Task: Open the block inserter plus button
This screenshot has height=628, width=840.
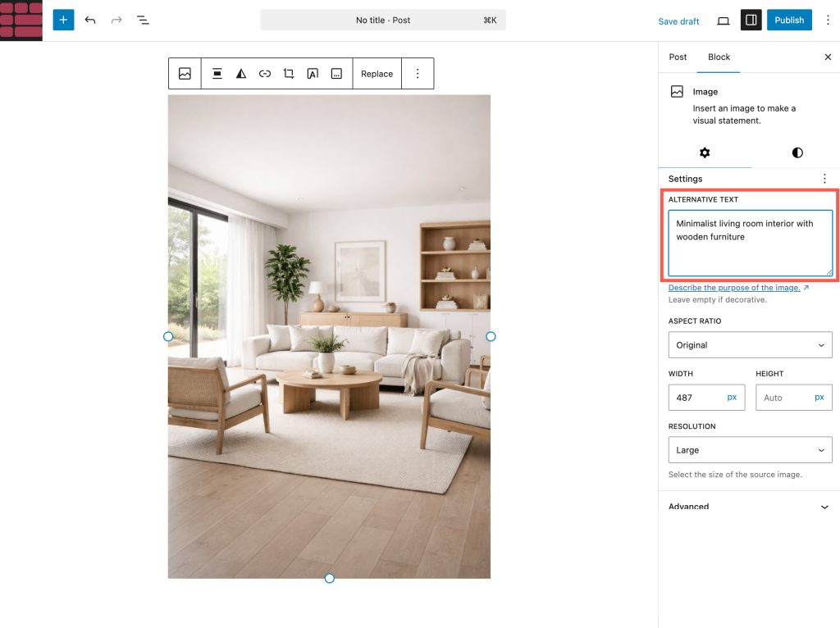Action: tap(63, 20)
